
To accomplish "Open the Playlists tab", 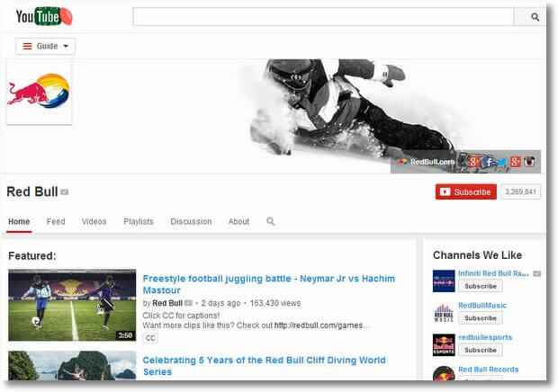I will (x=139, y=221).
